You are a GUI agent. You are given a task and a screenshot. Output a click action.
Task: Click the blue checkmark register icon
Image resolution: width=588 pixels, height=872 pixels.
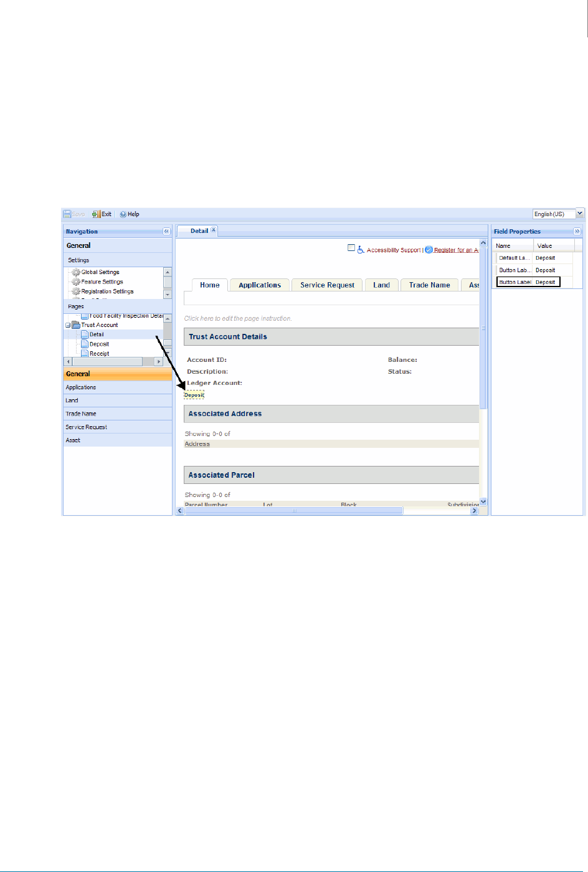pos(429,249)
